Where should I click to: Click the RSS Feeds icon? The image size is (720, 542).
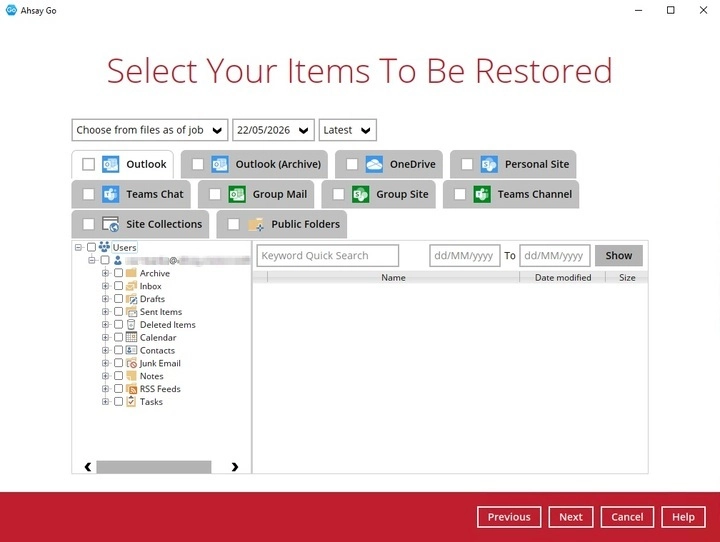(131, 389)
